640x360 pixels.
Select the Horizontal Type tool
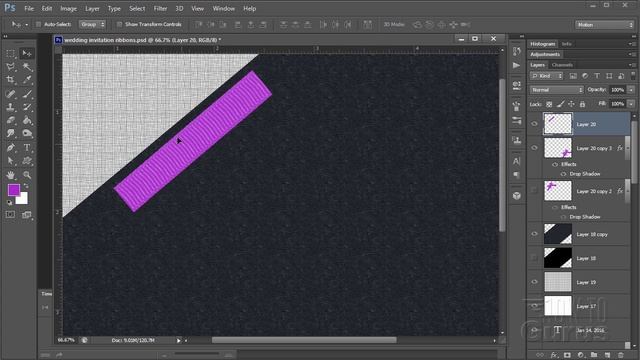[27, 147]
